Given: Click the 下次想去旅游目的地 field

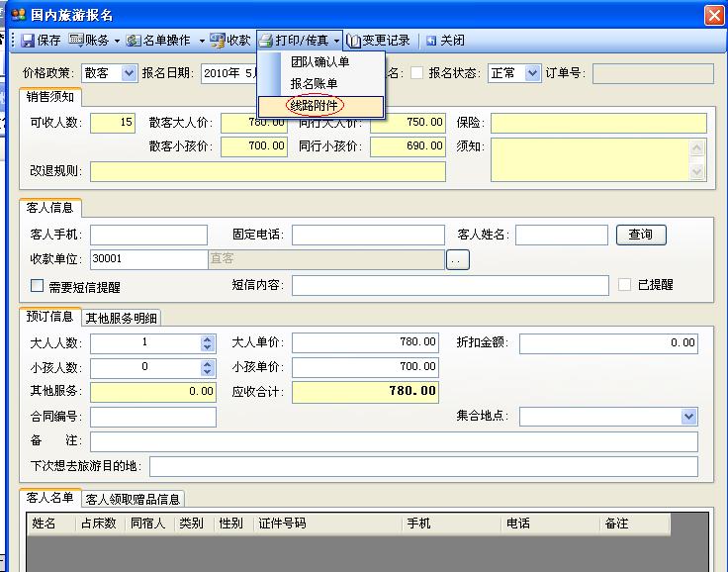Looking at the screenshot, I should pyautogui.click(x=423, y=466).
